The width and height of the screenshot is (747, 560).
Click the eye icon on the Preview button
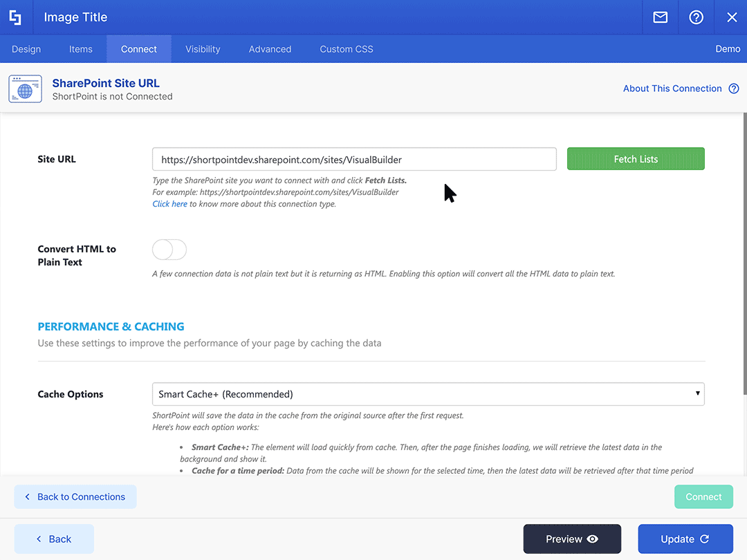point(591,539)
